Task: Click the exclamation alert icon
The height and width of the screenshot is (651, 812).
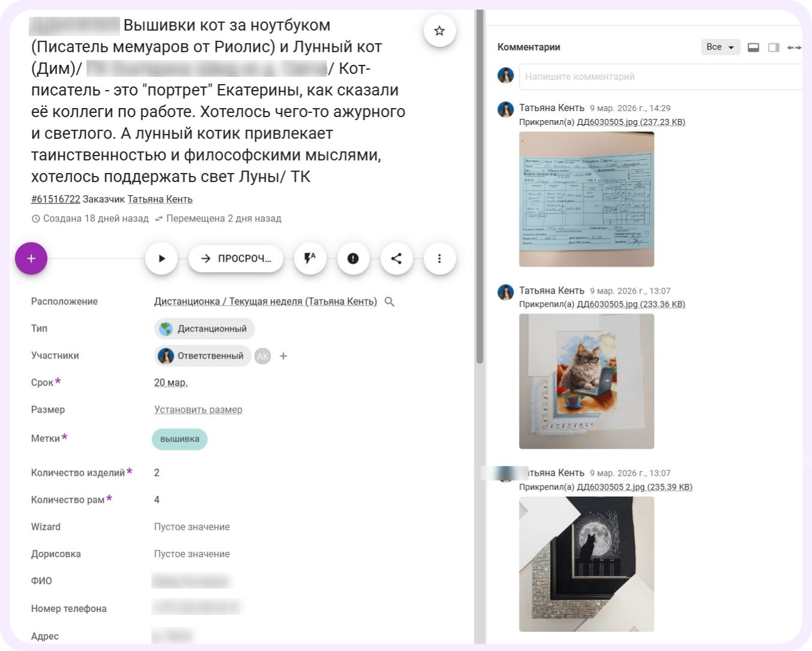Action: (353, 258)
